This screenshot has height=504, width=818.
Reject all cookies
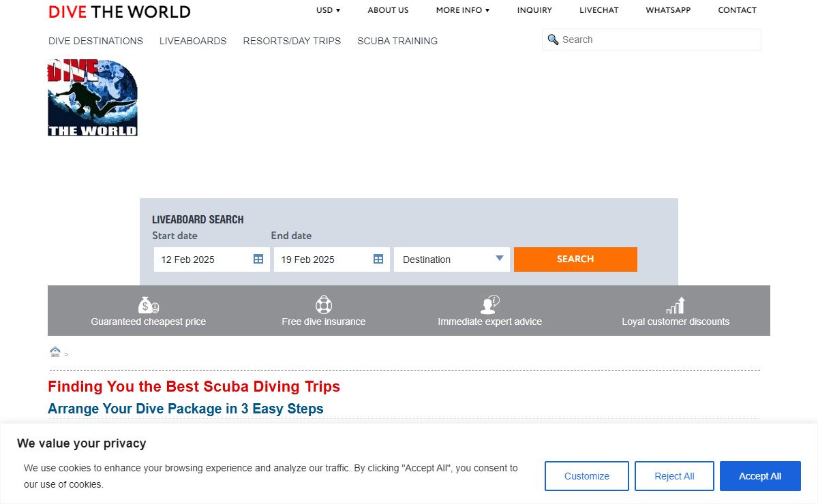(674, 476)
